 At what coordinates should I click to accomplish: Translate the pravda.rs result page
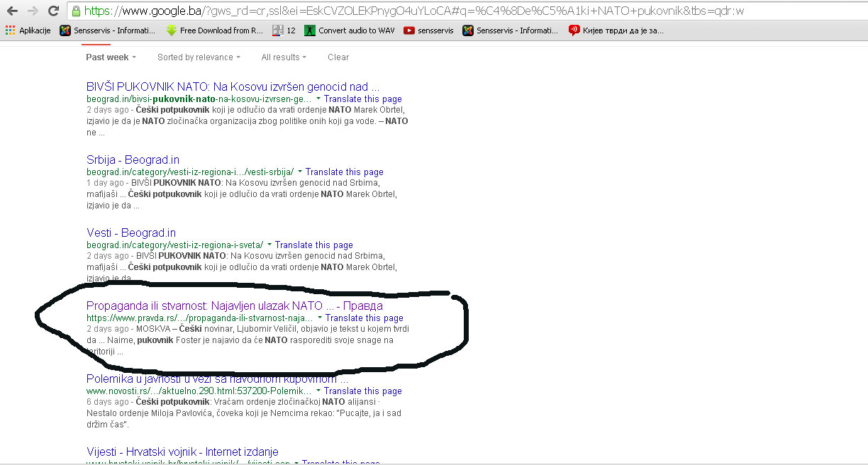pyautogui.click(x=365, y=318)
